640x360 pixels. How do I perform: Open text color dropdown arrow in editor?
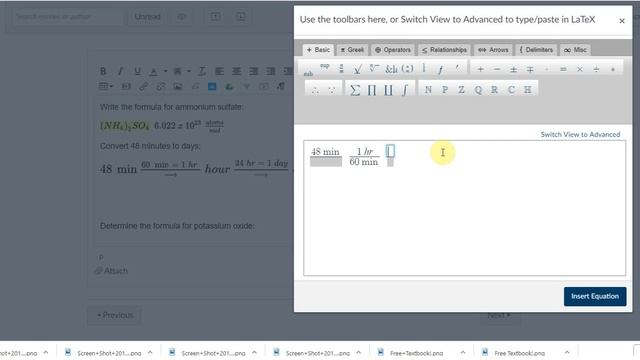pos(165,71)
